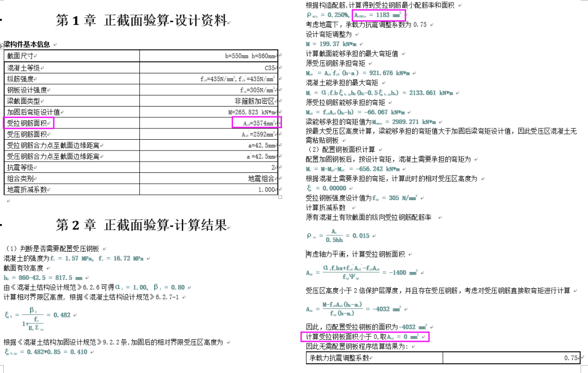Click table cell 截面尺寸

coord(72,56)
